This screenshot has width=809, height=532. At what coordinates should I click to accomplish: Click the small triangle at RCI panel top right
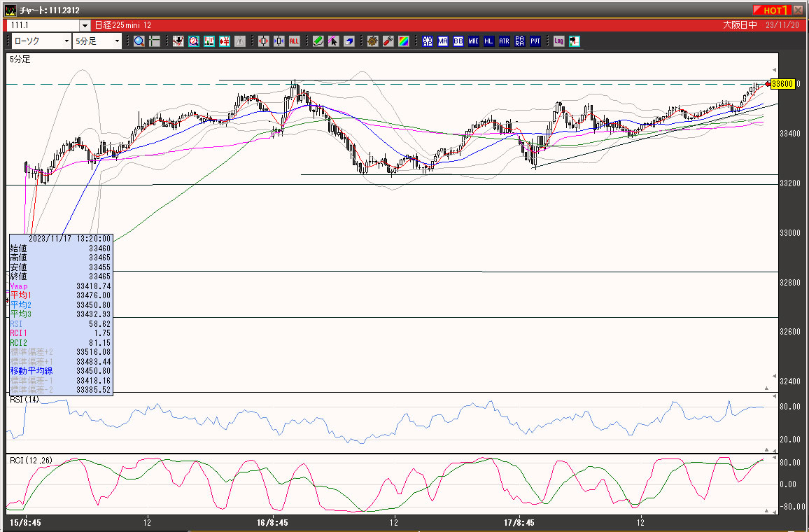point(775,458)
